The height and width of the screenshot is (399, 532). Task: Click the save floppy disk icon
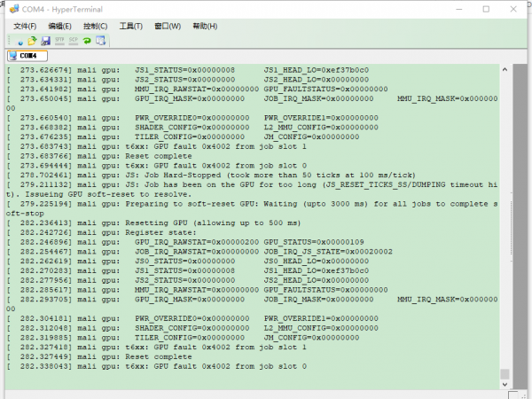coord(45,41)
